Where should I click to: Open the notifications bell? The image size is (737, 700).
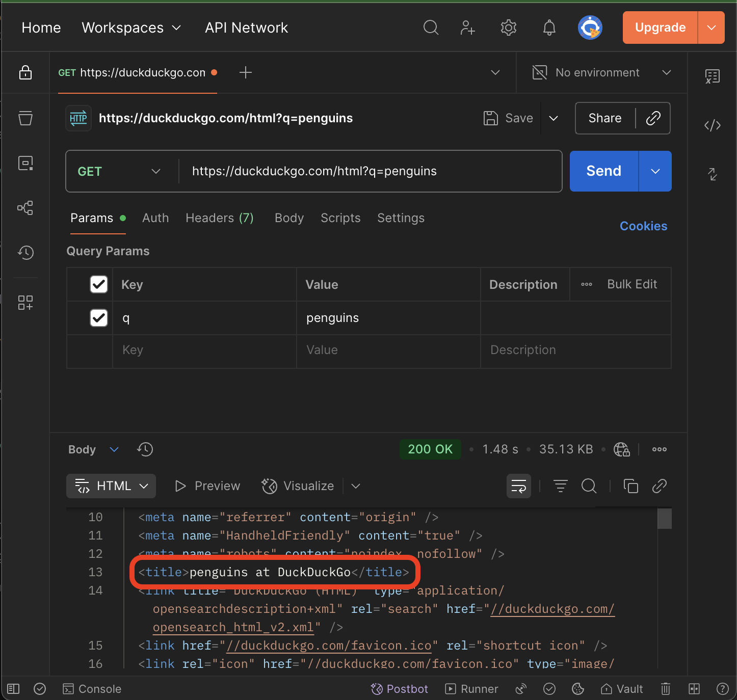point(549,28)
